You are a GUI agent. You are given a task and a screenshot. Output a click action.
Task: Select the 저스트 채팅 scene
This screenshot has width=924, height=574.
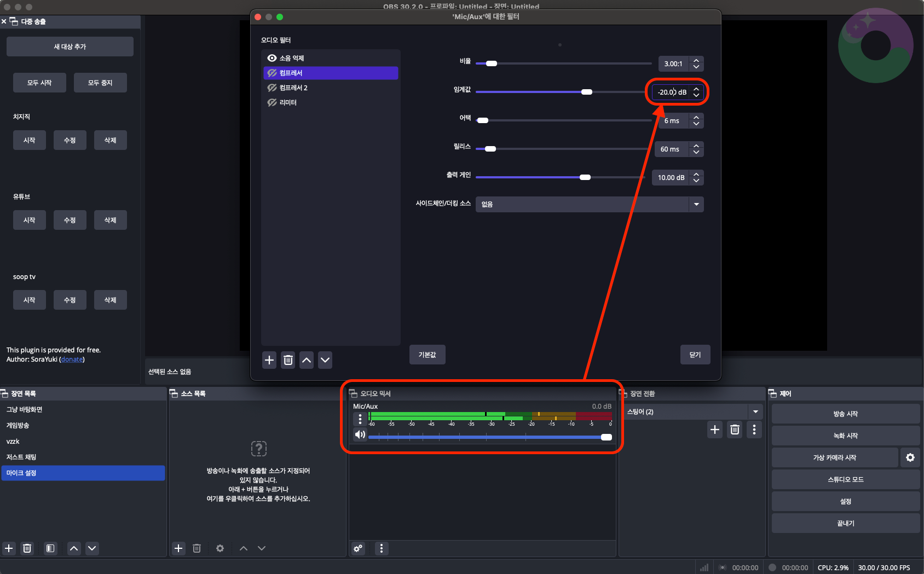click(x=83, y=457)
